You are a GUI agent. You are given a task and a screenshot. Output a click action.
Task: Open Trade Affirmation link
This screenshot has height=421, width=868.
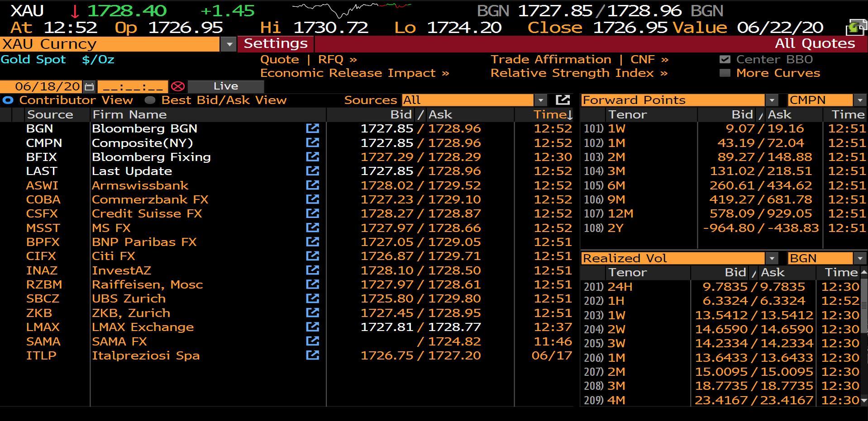(551, 60)
